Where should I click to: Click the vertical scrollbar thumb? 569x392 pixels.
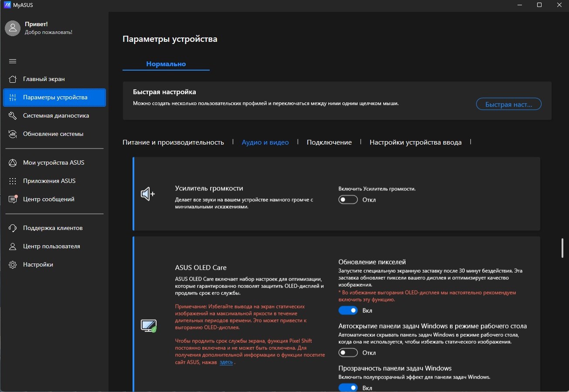[562, 249]
